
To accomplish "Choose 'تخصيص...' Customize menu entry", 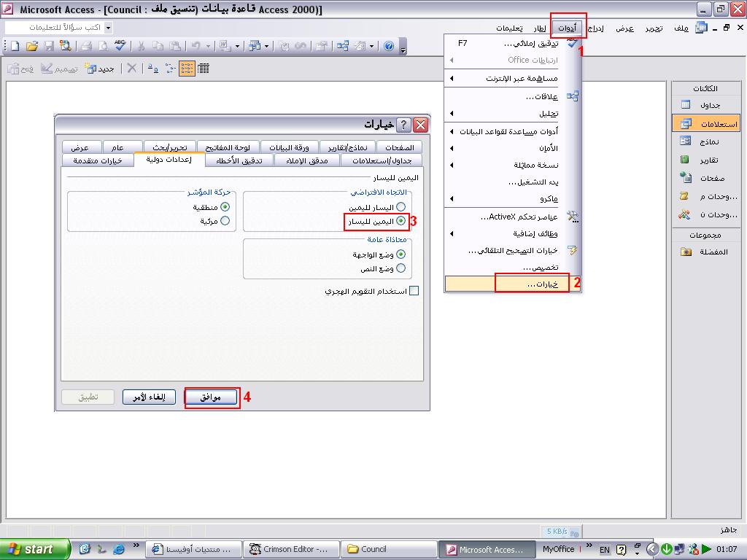I will pyautogui.click(x=513, y=267).
